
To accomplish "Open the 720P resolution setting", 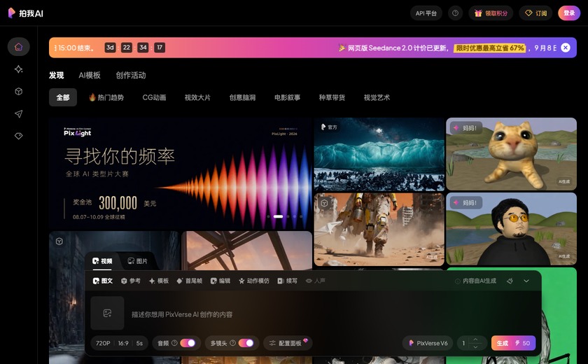I will click(x=103, y=343).
